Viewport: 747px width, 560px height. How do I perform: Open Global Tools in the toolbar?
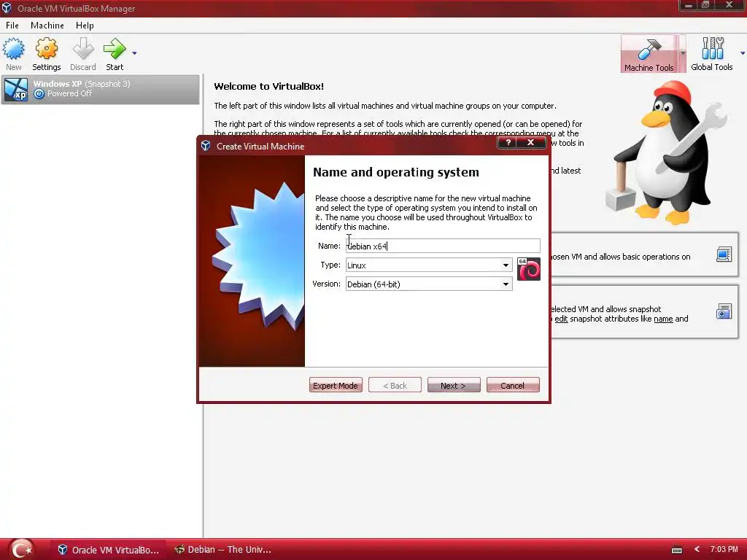[x=712, y=54]
